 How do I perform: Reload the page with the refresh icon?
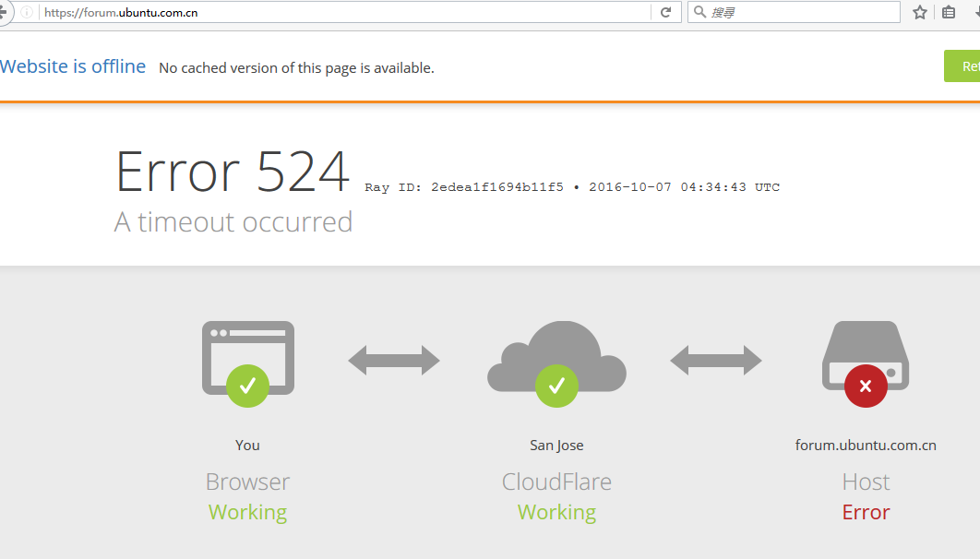click(665, 13)
